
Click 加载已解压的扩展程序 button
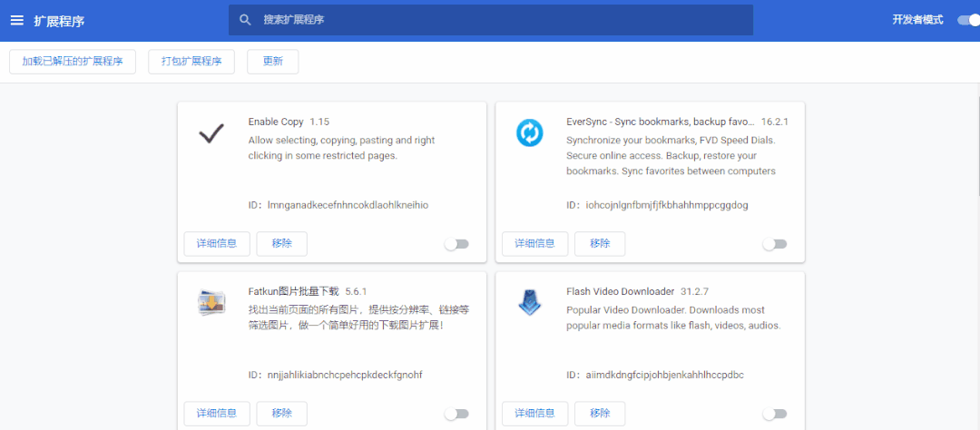[x=73, y=62]
